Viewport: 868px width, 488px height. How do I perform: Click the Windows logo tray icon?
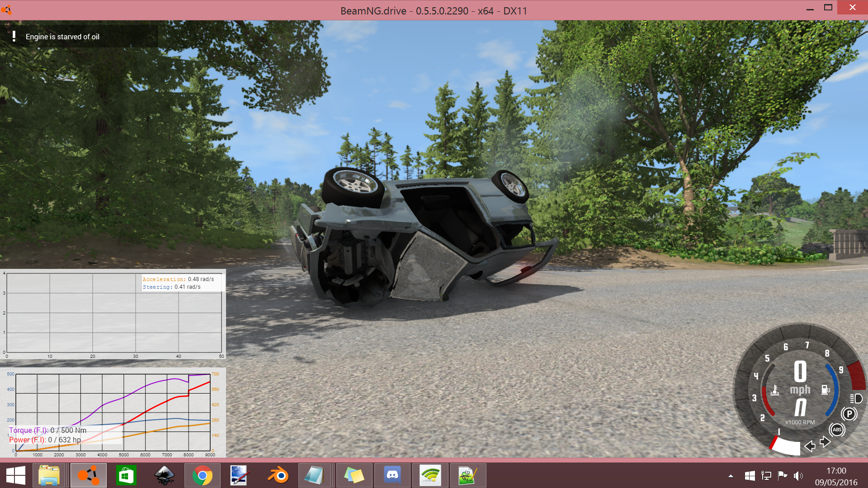click(x=750, y=475)
